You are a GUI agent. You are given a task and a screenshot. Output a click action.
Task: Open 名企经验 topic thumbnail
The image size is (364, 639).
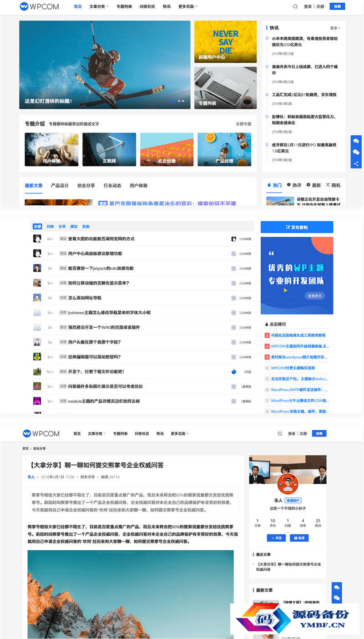(167, 149)
